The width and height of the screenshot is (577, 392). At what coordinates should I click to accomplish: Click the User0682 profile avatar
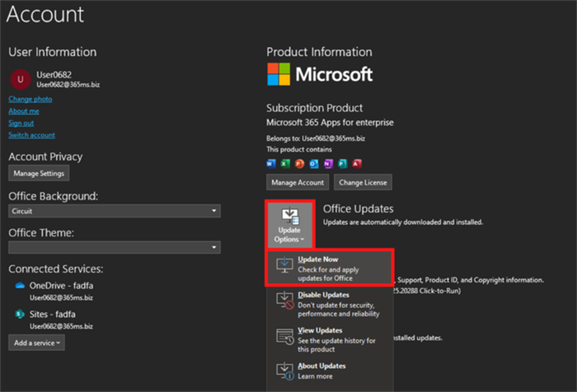tap(19, 78)
